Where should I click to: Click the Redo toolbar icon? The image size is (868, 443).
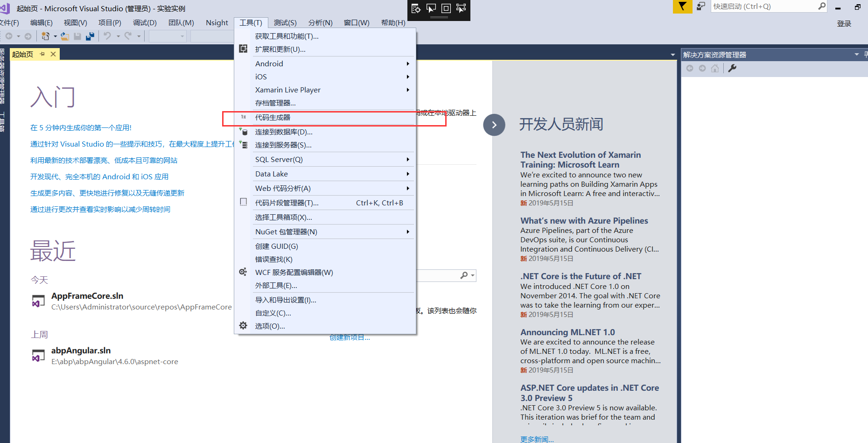pos(128,36)
